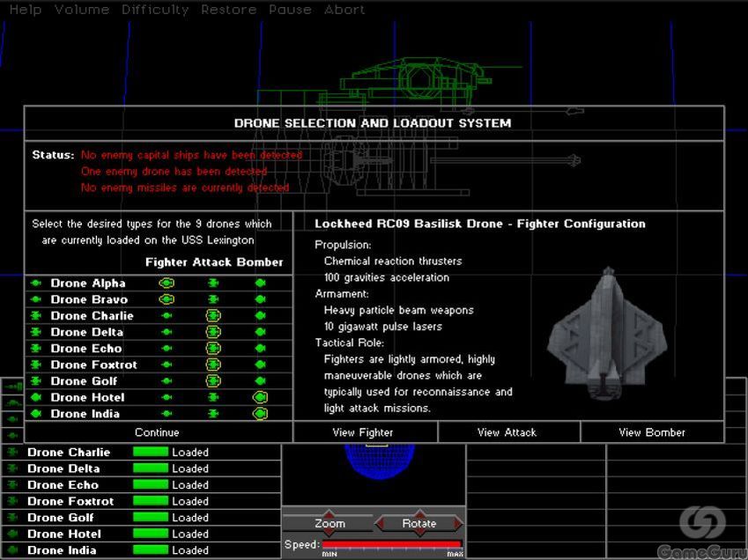The image size is (748, 560).
Task: Click the type icon left of Drone Golf
Action: tap(36, 380)
